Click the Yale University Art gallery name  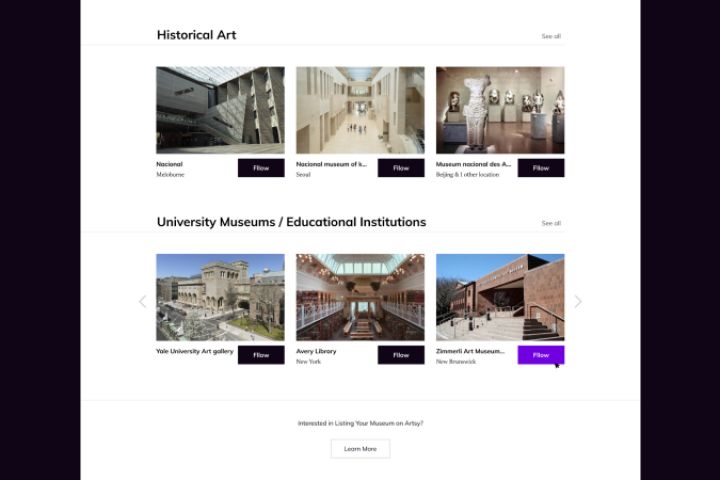(x=195, y=351)
